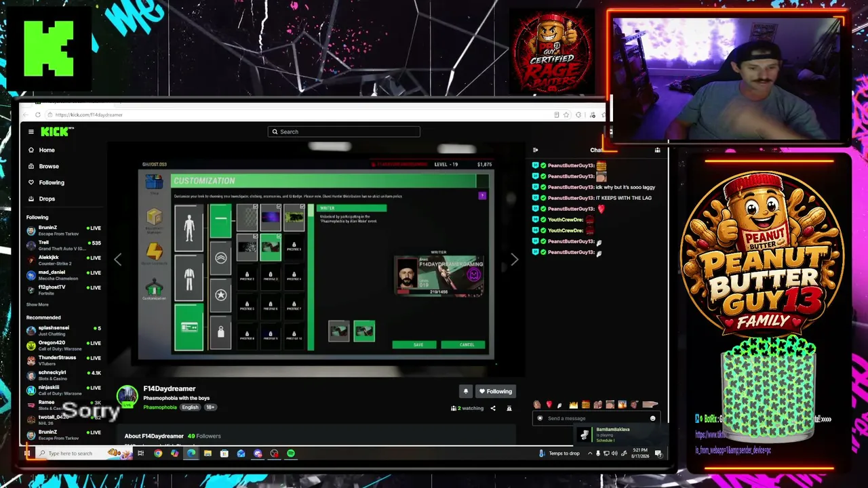The image size is (868, 488).
Task: Open ninjaskiii's Call of Duty: Warzone channel
Action: [64, 390]
